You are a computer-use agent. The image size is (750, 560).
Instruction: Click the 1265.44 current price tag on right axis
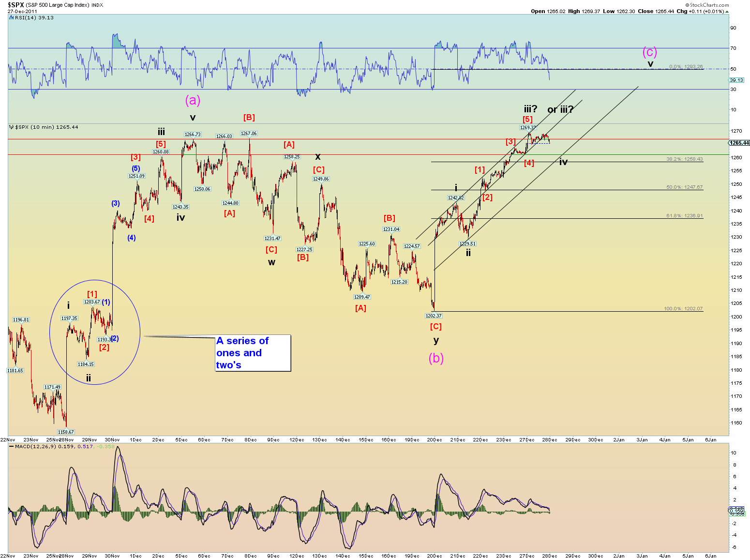(x=739, y=143)
